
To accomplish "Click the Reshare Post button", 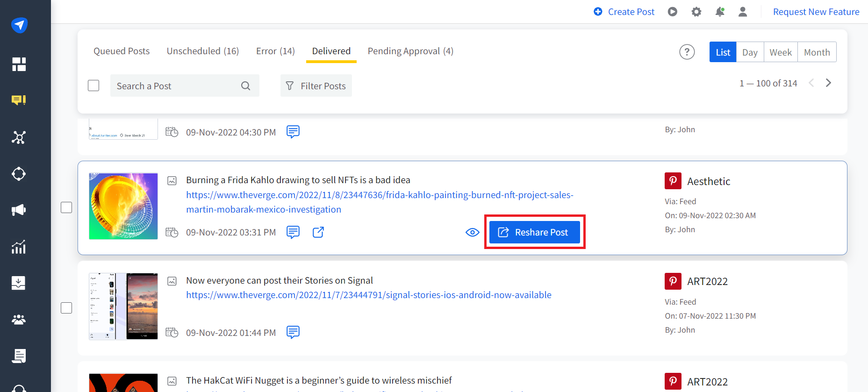I will click(534, 232).
